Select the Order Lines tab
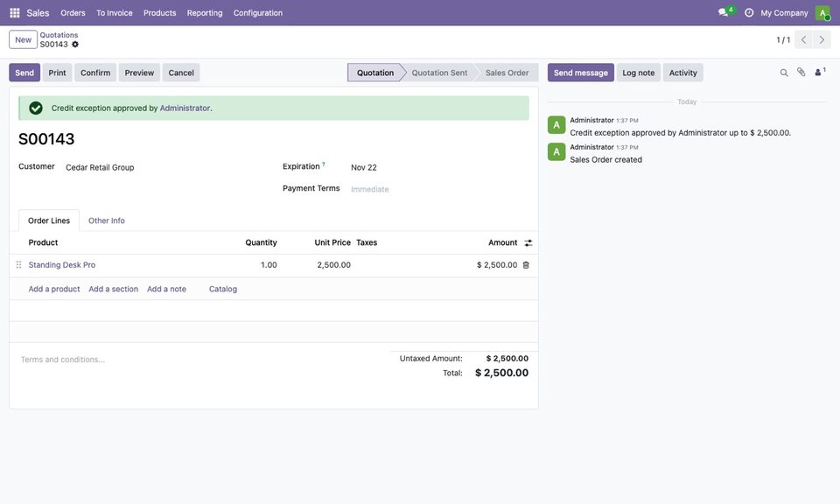 49,220
